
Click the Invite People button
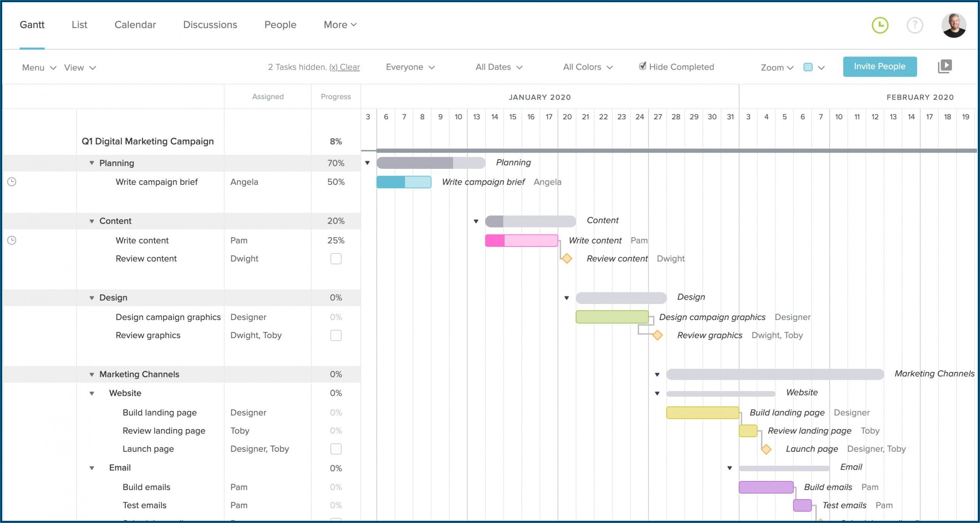coord(880,67)
